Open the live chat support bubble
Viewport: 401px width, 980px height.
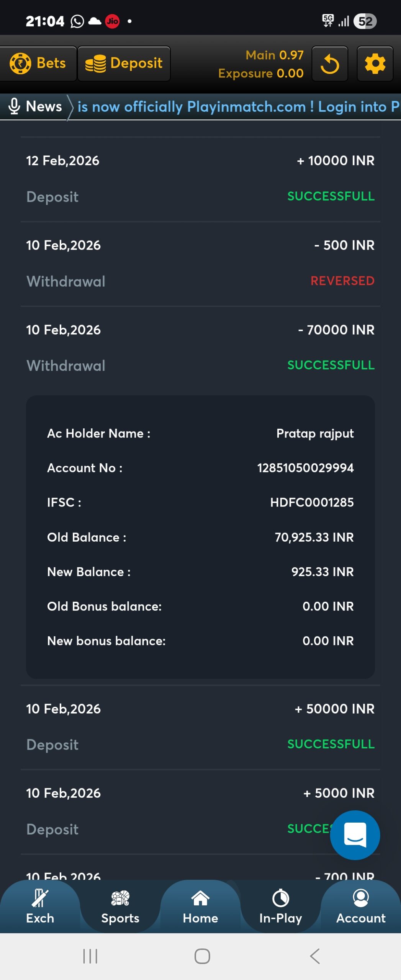(355, 835)
